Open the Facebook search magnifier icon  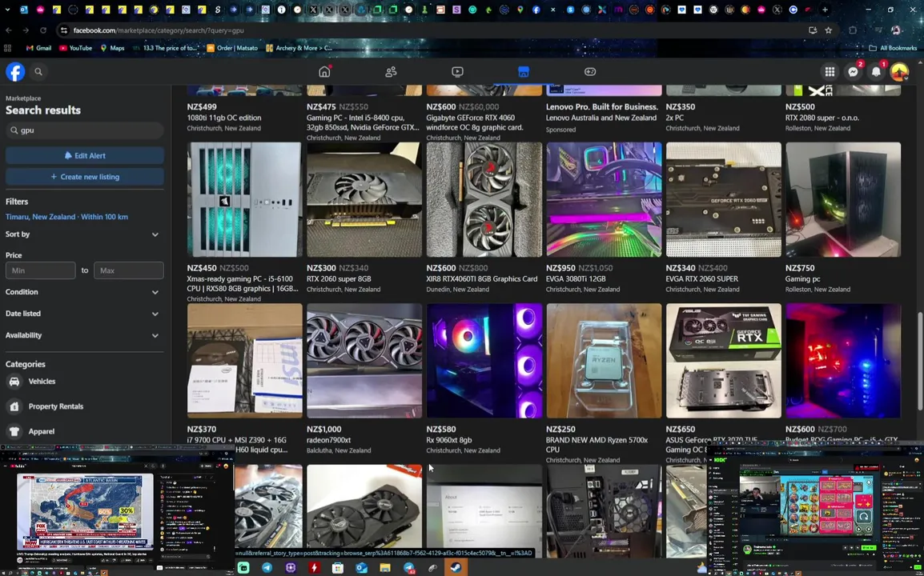click(x=38, y=72)
